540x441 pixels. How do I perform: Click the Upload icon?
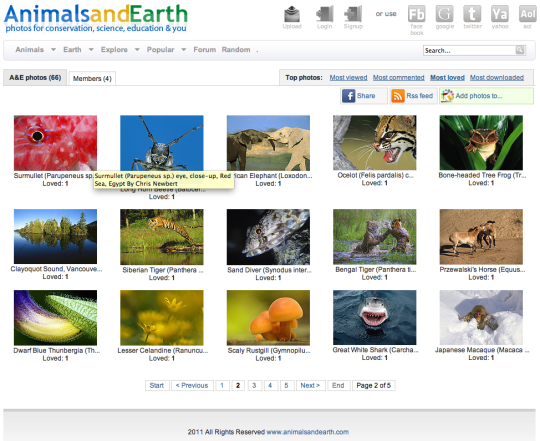[x=292, y=14]
